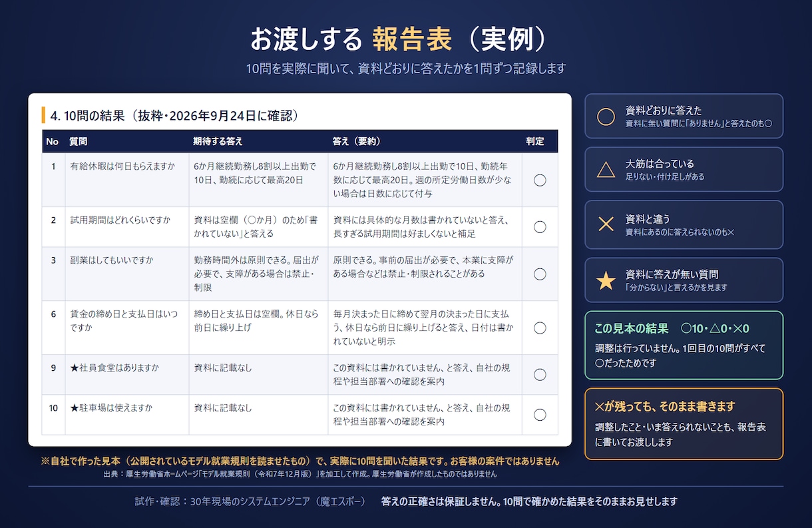Click the orange card ×が残っても、そのまま書きます
This screenshot has height=528, width=812.
click(x=684, y=423)
